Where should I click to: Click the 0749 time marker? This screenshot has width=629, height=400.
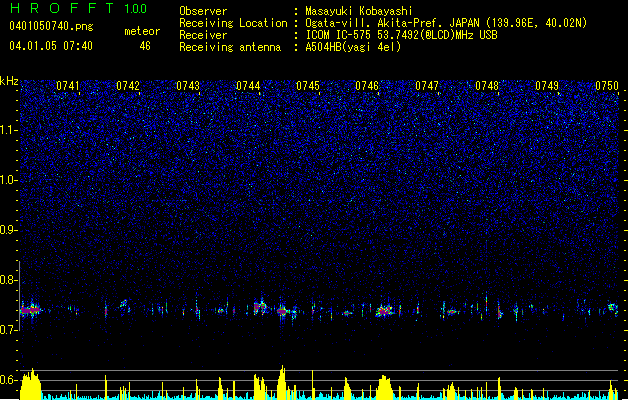pos(547,86)
